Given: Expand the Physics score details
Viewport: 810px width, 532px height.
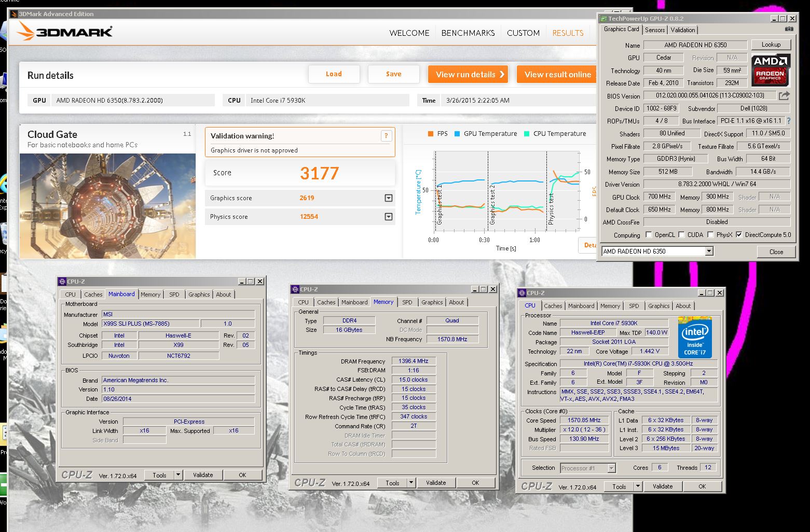Looking at the screenshot, I should (x=389, y=217).
